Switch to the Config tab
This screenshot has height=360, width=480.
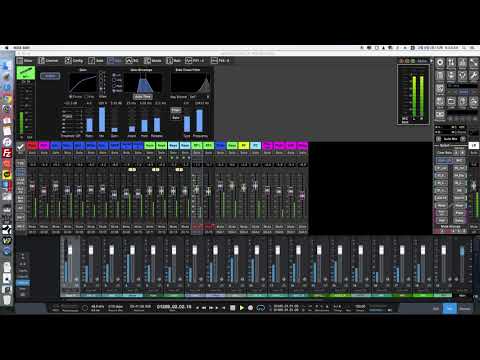point(74,61)
